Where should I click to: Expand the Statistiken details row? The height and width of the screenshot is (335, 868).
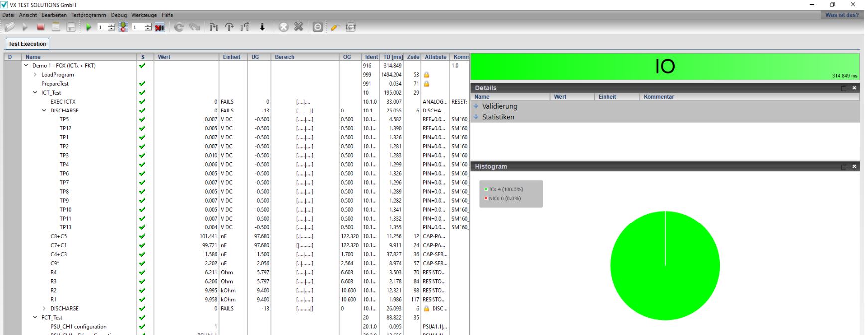click(x=476, y=117)
